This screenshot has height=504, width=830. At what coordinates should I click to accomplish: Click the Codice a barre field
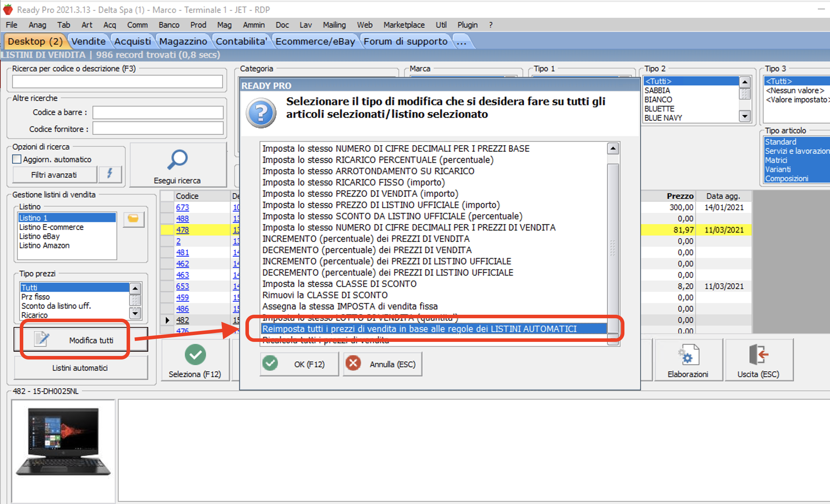click(158, 112)
